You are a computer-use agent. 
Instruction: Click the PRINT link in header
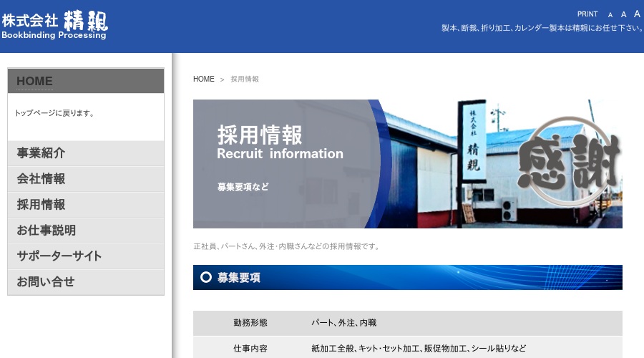[x=587, y=14]
